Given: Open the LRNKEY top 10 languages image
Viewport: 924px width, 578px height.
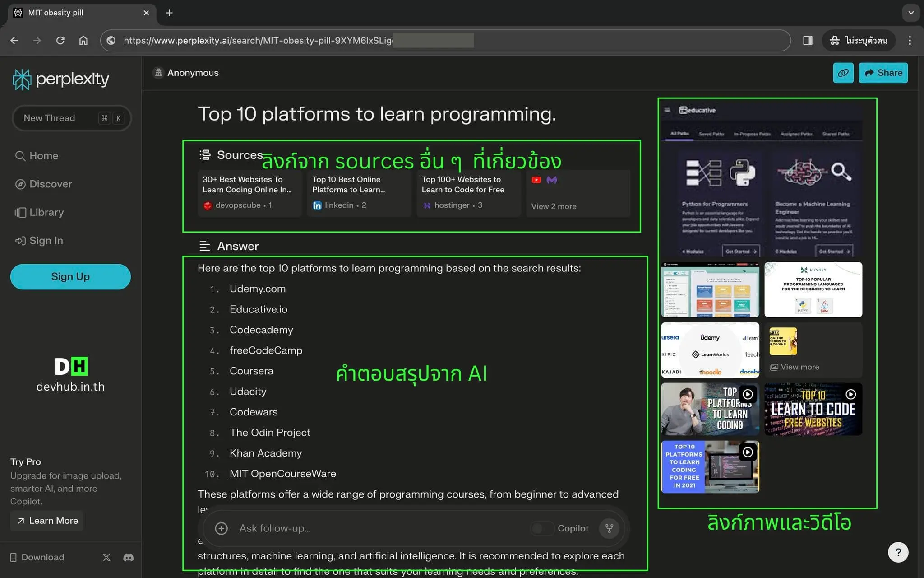Looking at the screenshot, I should 813,289.
